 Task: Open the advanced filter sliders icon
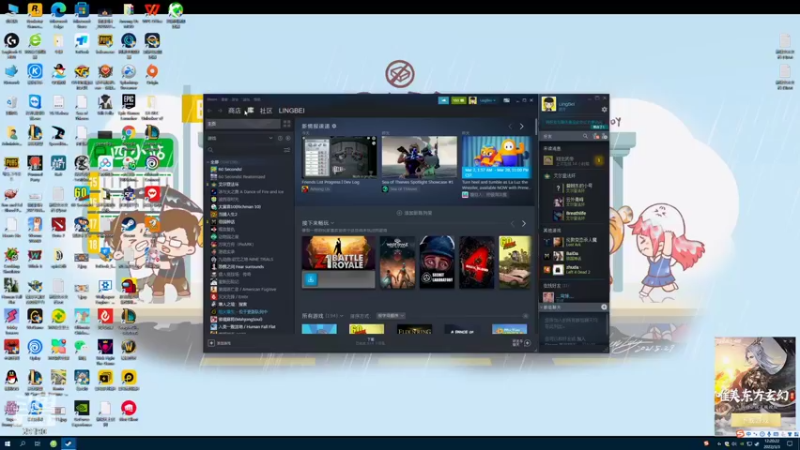point(287,150)
